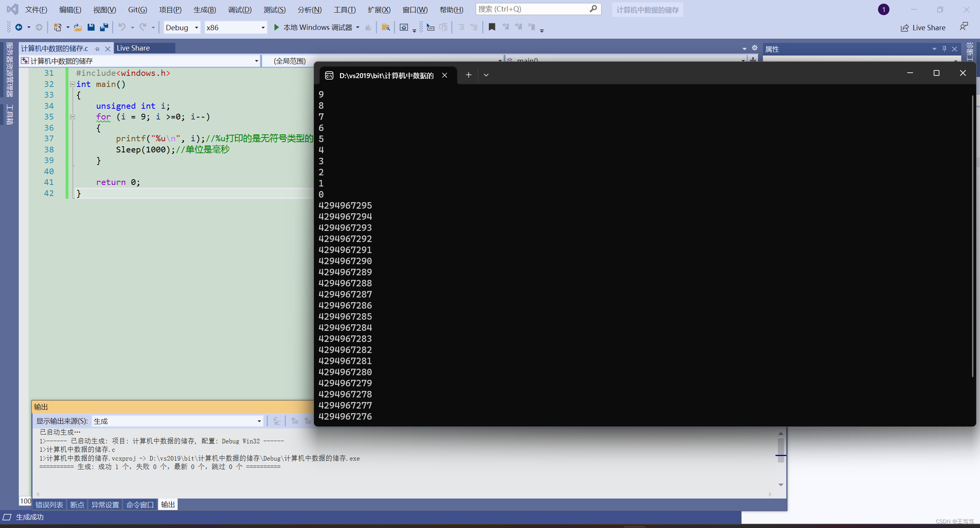
Task: Click the Save floppy disk icon
Action: (91, 27)
